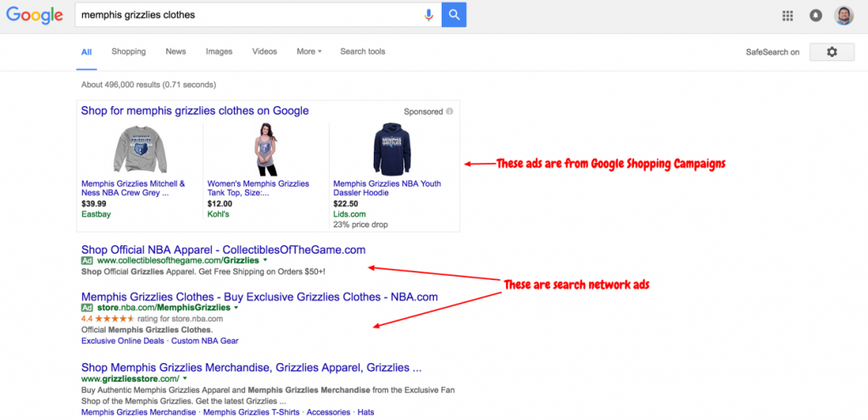This screenshot has width=868, height=420.
Task: Click Ad badge beside store.nba.com URL
Action: click(x=87, y=307)
